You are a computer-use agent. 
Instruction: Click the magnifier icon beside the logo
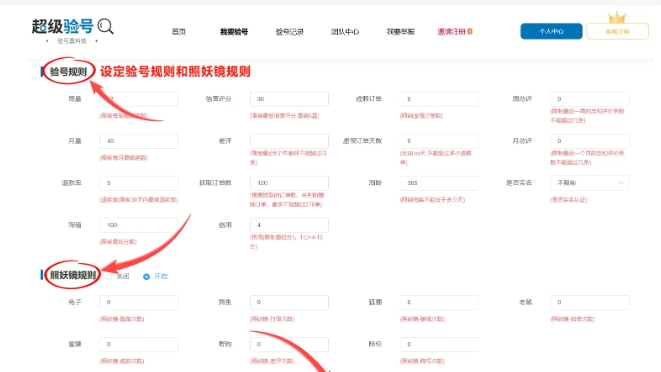click(x=105, y=26)
